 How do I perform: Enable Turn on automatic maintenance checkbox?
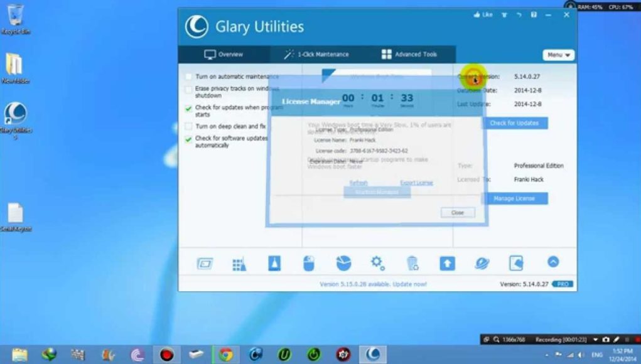(188, 77)
